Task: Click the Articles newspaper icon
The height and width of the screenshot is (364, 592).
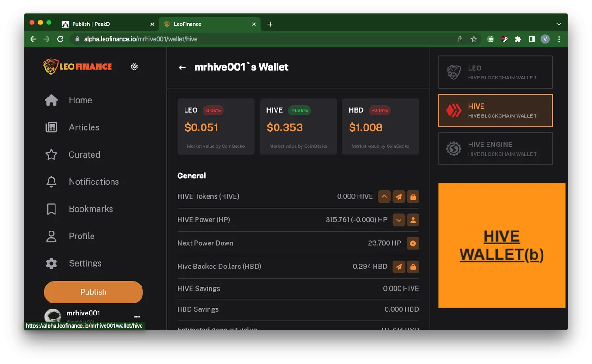Action: [x=51, y=127]
